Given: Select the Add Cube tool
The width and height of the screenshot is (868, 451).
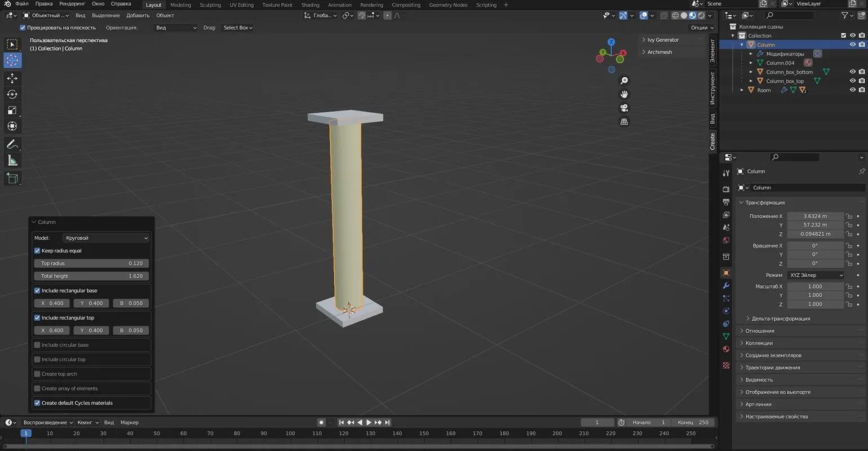Looking at the screenshot, I should [x=12, y=179].
